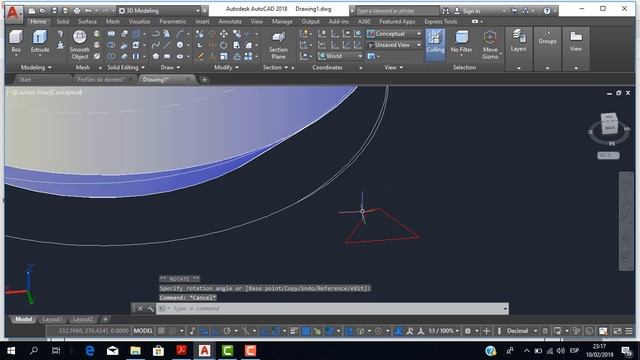Click the Model layout tab
Screen dimensions: 640x360
23,319
